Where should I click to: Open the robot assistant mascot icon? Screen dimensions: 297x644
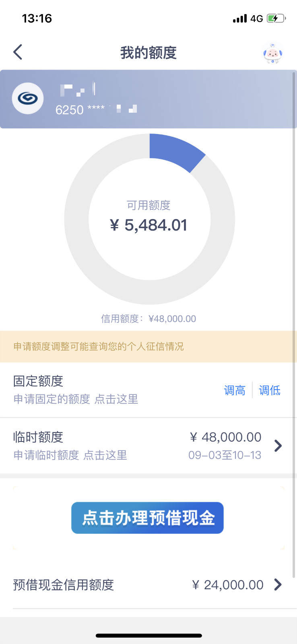tap(272, 53)
